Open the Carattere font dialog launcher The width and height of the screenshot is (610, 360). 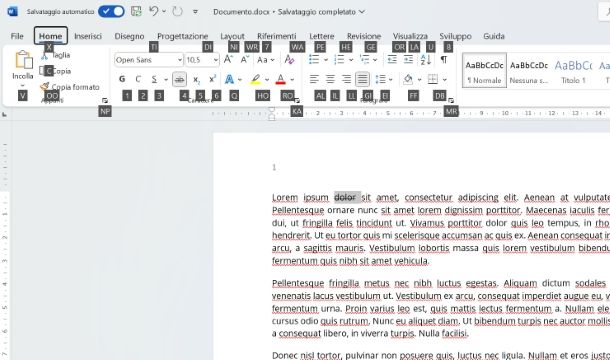pyautogui.click(x=297, y=100)
